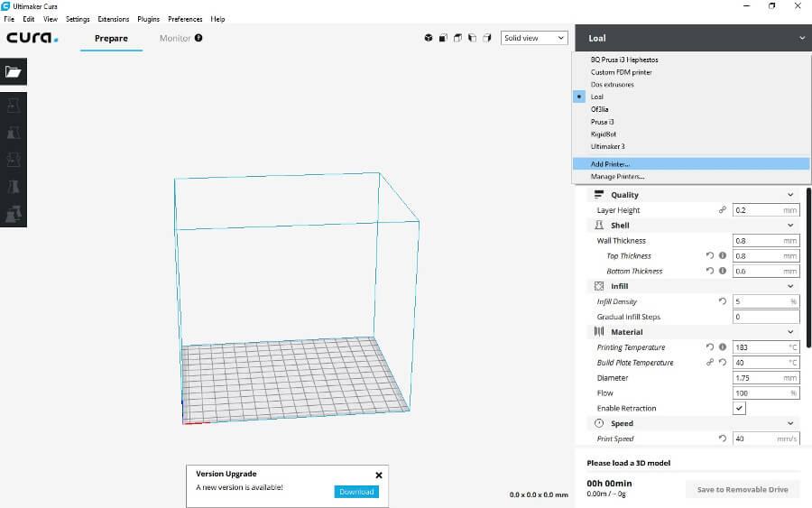The width and height of the screenshot is (812, 508).
Task: Select Of3lia printer
Action: tap(691, 109)
